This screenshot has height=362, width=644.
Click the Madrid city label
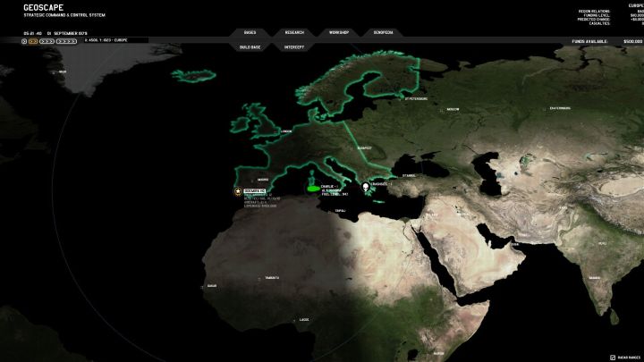point(263,180)
